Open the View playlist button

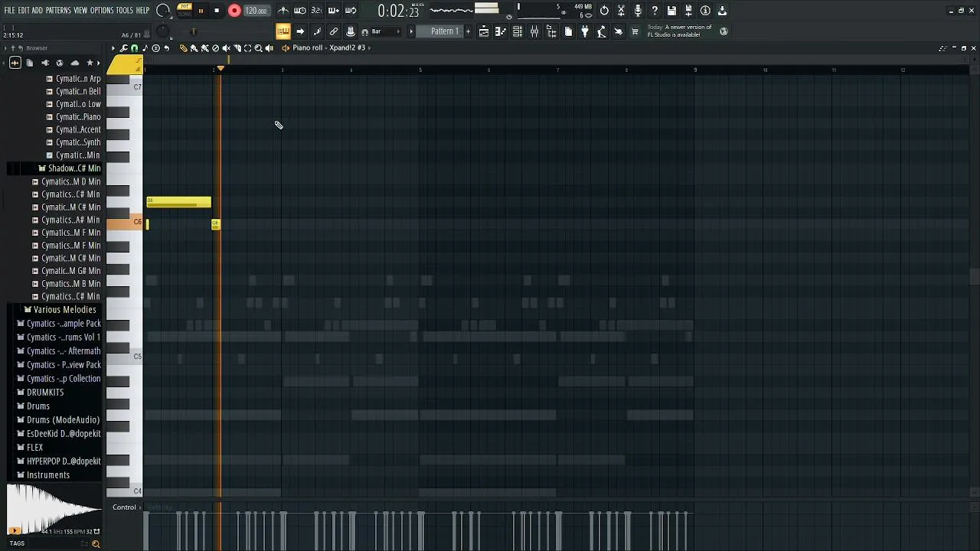pyautogui.click(x=484, y=31)
